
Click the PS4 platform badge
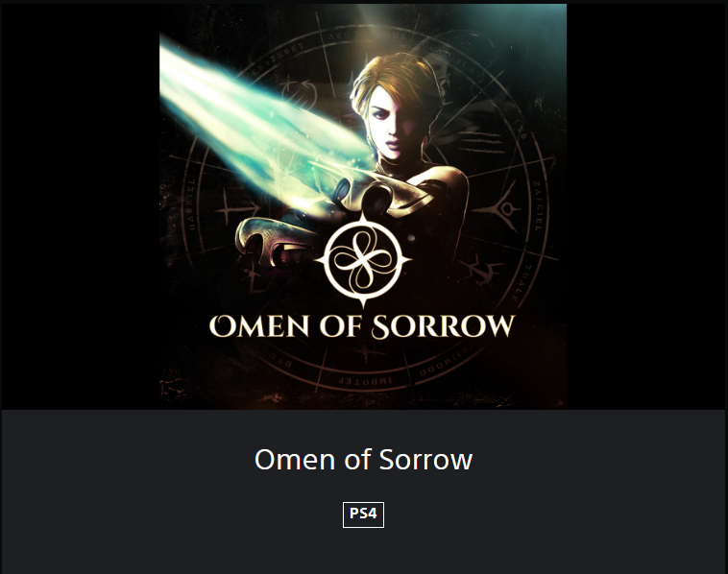point(363,514)
